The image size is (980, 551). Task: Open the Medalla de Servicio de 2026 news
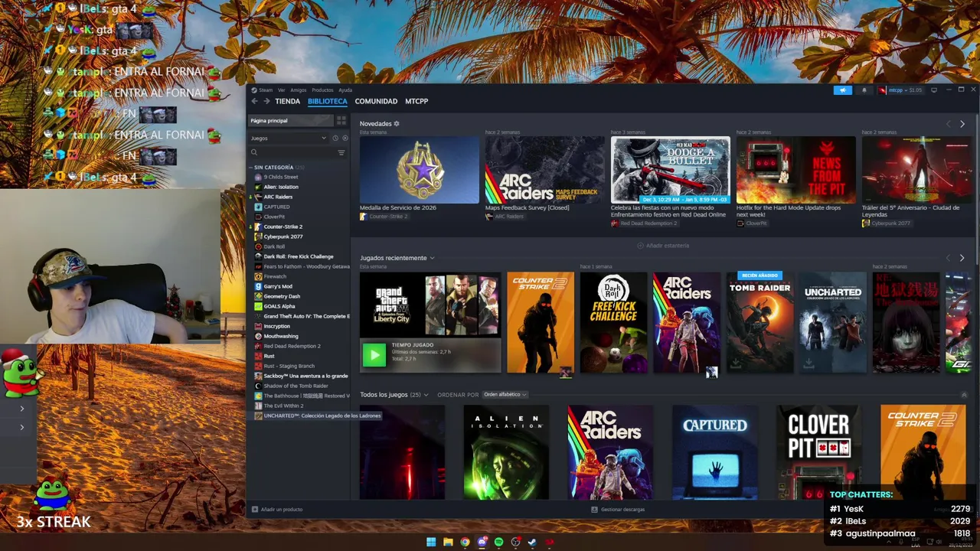click(x=420, y=170)
